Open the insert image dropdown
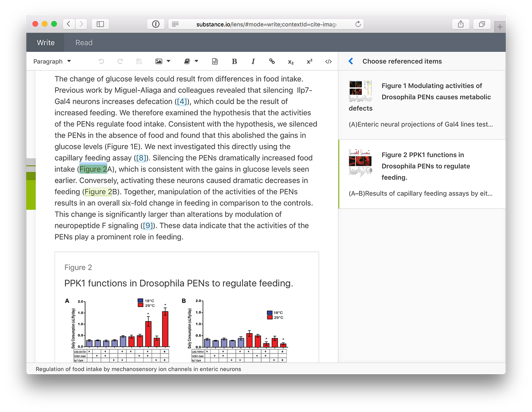The image size is (532, 412). (x=163, y=61)
